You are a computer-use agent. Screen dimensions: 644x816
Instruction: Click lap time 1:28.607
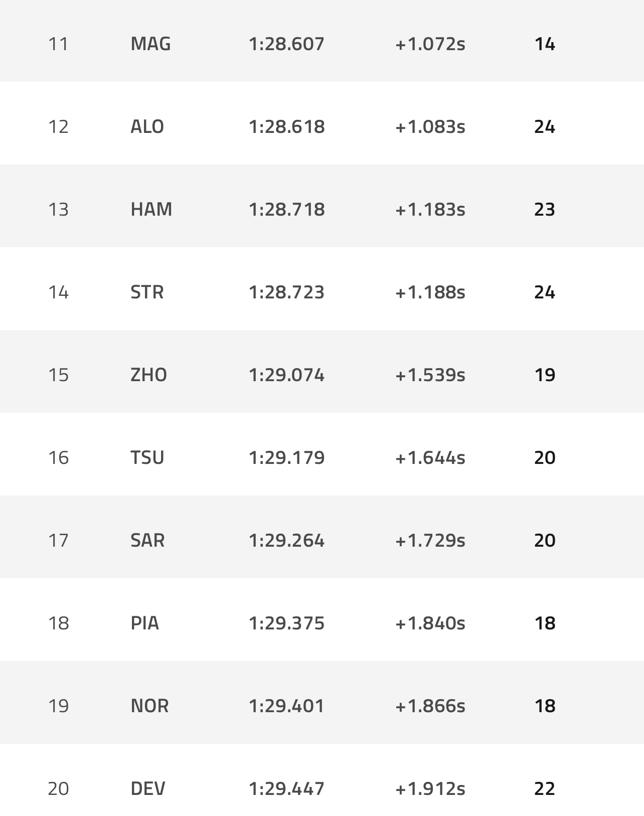click(x=286, y=44)
